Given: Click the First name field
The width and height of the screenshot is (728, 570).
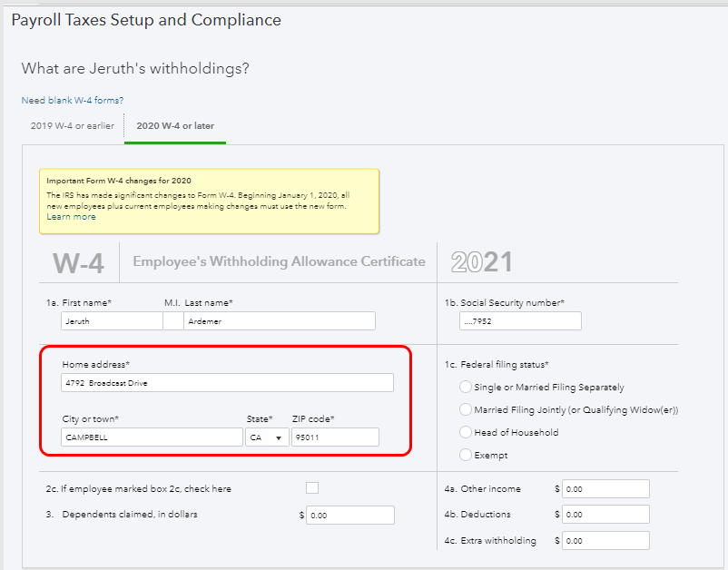Looking at the screenshot, I should [x=112, y=321].
